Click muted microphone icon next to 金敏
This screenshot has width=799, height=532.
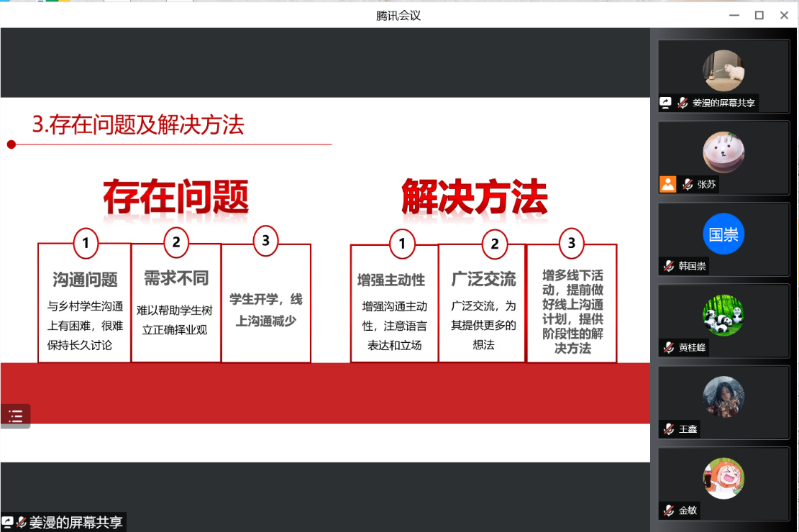pyautogui.click(x=669, y=510)
